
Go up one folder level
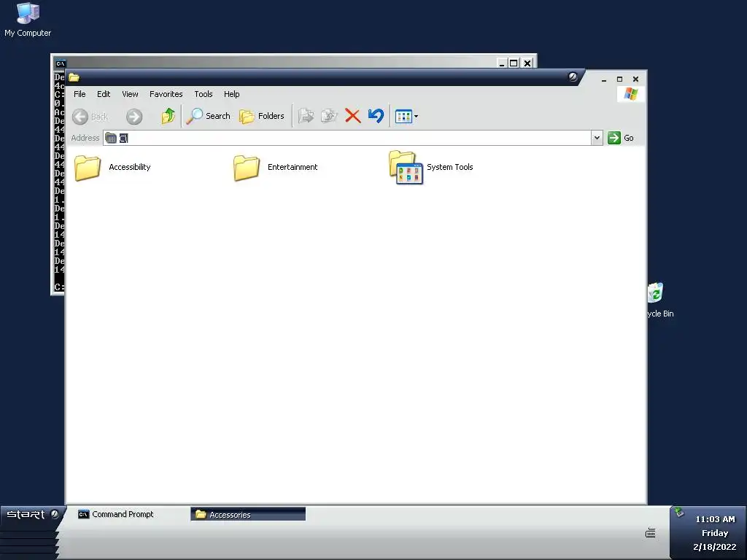click(169, 116)
